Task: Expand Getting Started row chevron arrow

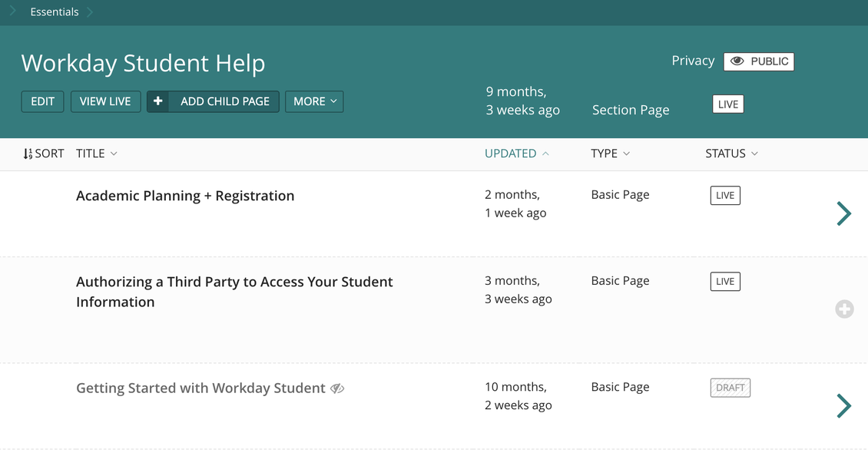Action: pos(843,406)
